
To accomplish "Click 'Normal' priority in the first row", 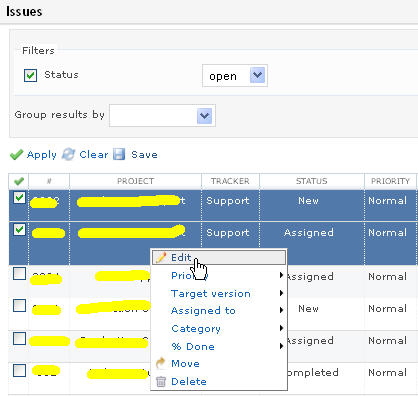I will pyautogui.click(x=387, y=201).
